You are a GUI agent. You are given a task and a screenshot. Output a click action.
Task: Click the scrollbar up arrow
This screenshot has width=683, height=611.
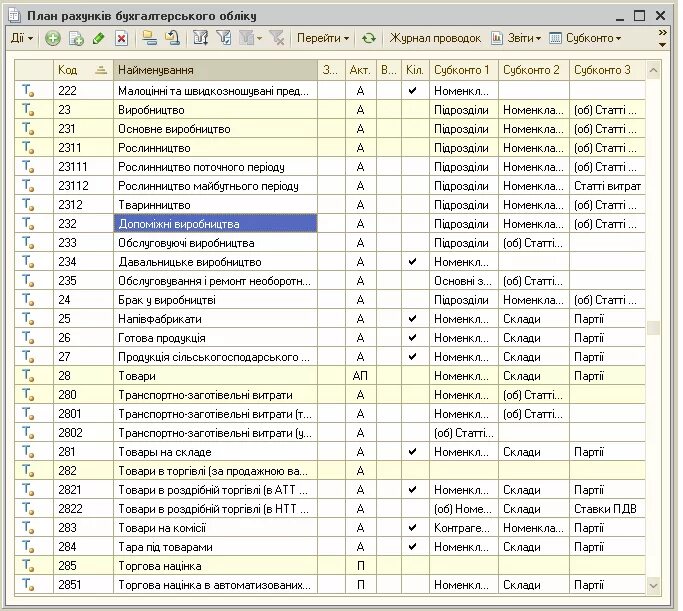click(653, 70)
